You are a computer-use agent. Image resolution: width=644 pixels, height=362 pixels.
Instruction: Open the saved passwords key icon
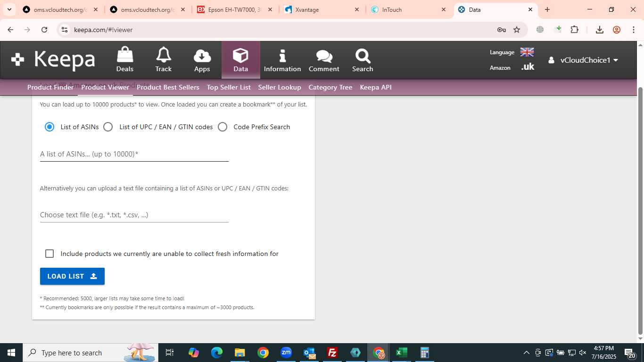pyautogui.click(x=502, y=30)
